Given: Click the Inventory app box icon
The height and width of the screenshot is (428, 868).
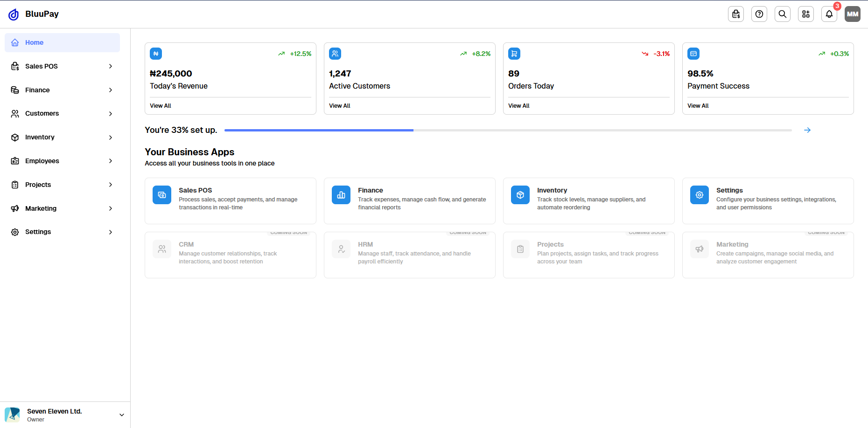Looking at the screenshot, I should 520,195.
